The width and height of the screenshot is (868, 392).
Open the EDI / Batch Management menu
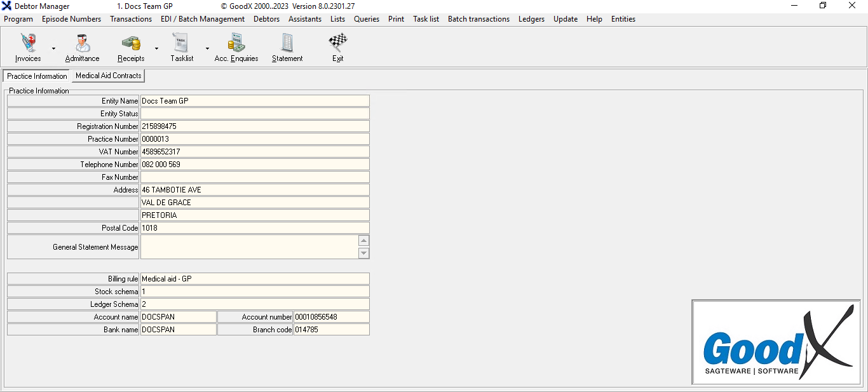click(203, 19)
